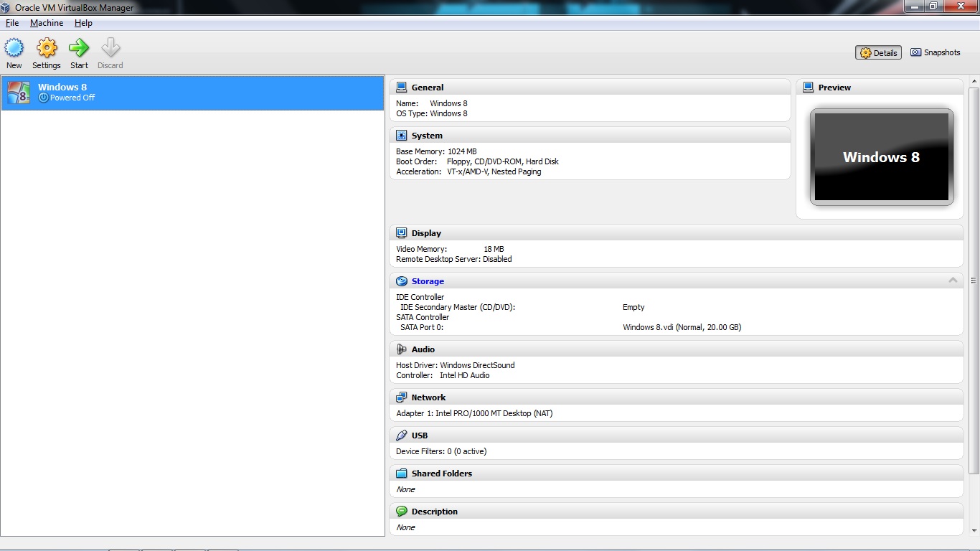This screenshot has width=980, height=551.
Task: Click the Video Memory 18 MB value
Action: tap(494, 249)
